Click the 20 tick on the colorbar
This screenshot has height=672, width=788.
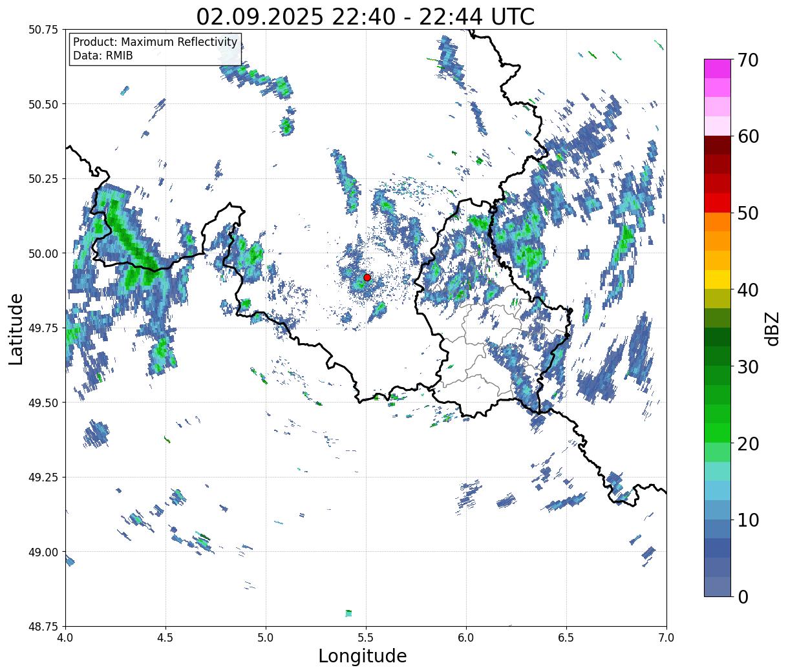pos(748,443)
